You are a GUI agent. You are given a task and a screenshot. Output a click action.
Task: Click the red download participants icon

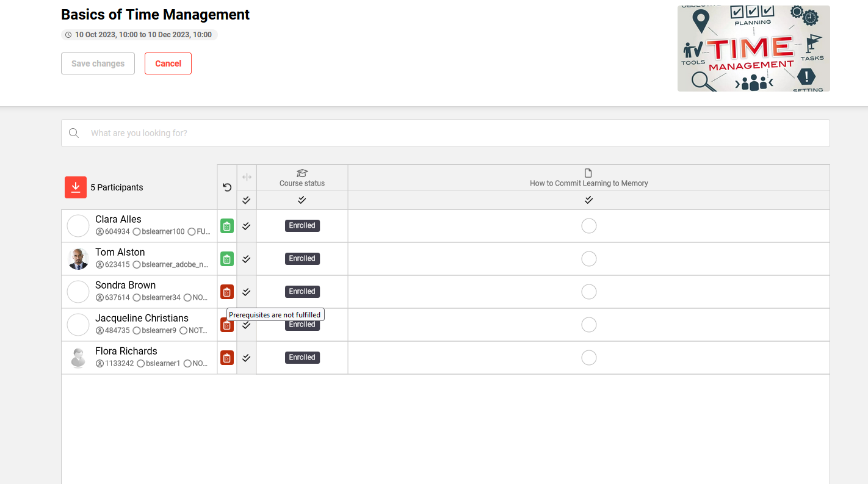tap(76, 187)
